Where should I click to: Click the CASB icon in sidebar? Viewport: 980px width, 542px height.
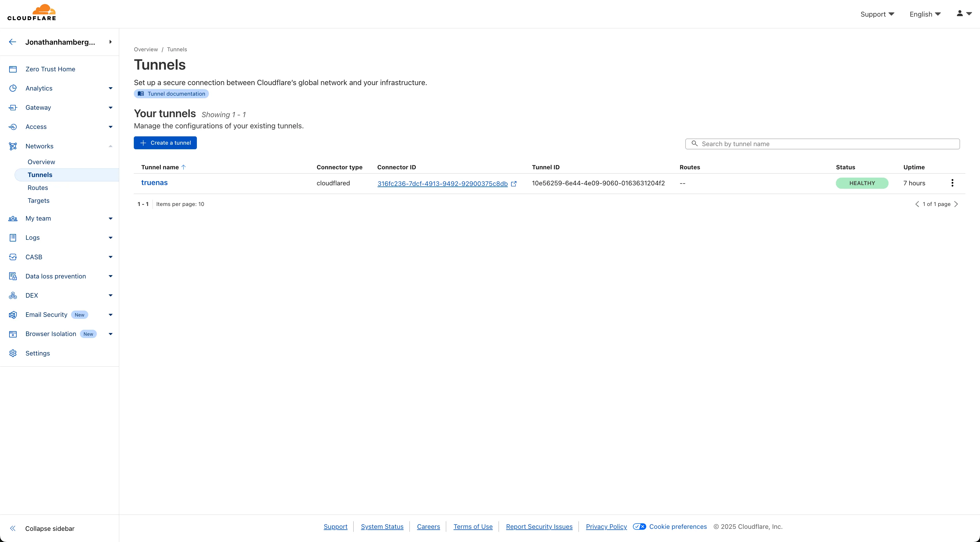pos(13,257)
